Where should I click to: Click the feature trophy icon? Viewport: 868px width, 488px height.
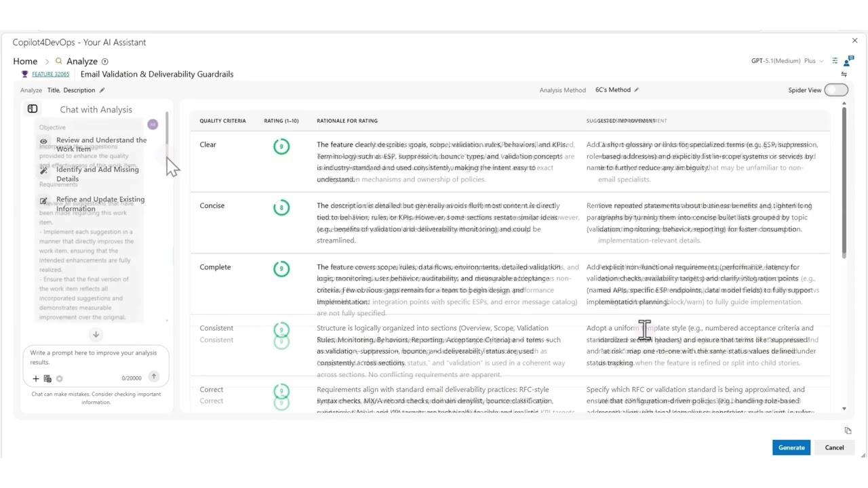click(25, 74)
